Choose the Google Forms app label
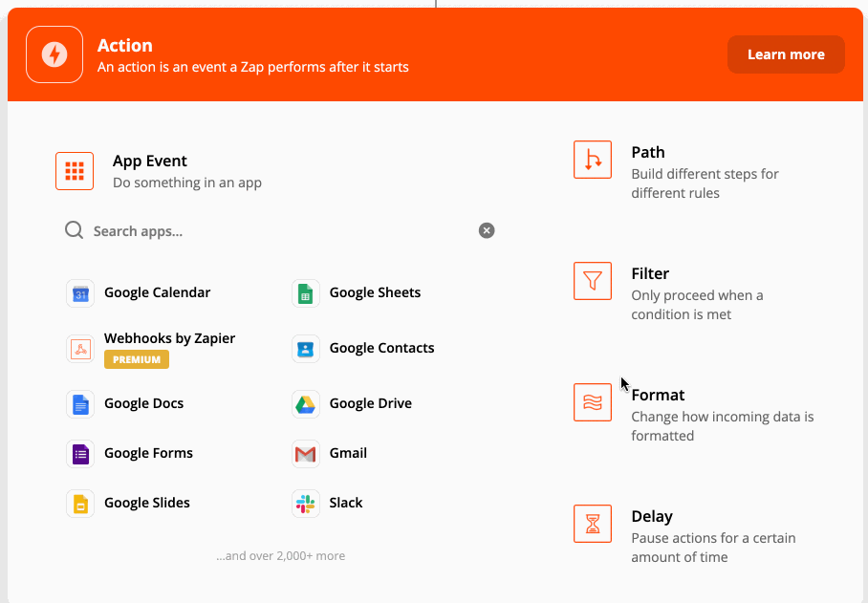868x603 pixels. click(148, 453)
